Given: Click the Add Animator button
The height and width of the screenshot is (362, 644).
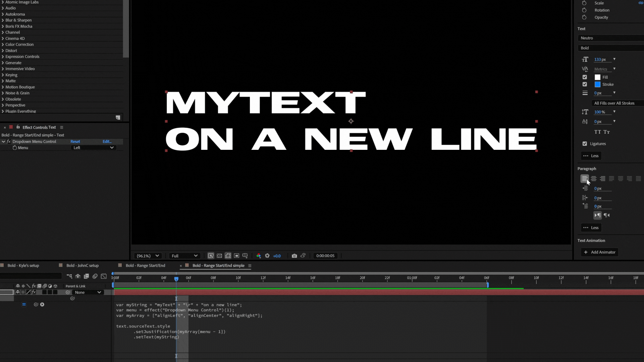Looking at the screenshot, I should coord(600,252).
